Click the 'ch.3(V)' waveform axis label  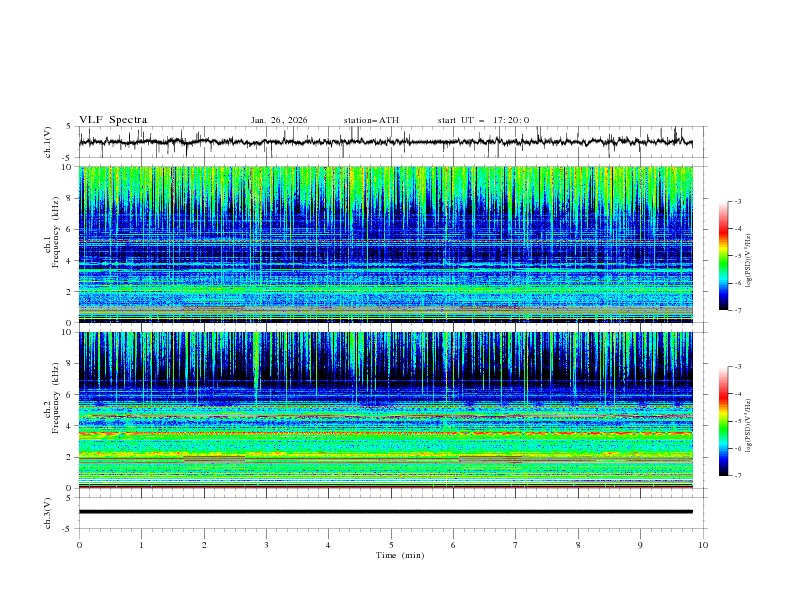tap(48, 513)
